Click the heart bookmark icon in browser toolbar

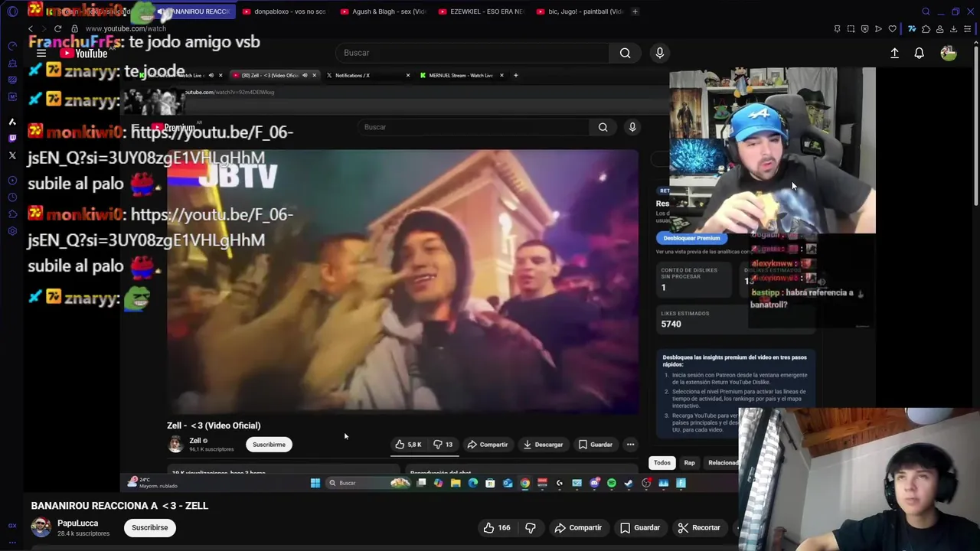coord(892,29)
